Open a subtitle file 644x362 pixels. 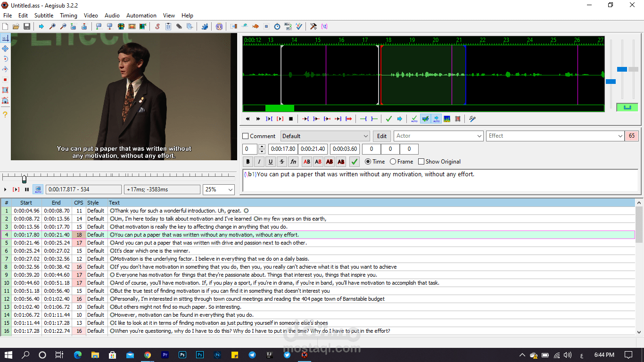(16, 26)
